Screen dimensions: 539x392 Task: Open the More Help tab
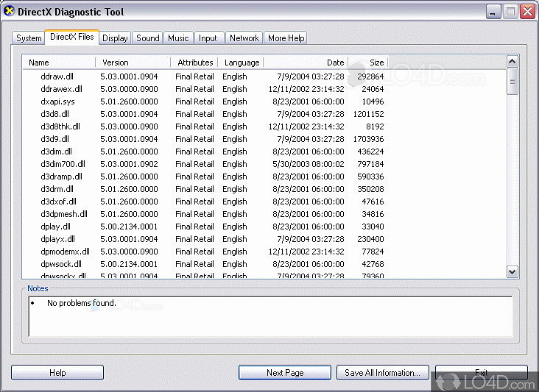coord(286,38)
